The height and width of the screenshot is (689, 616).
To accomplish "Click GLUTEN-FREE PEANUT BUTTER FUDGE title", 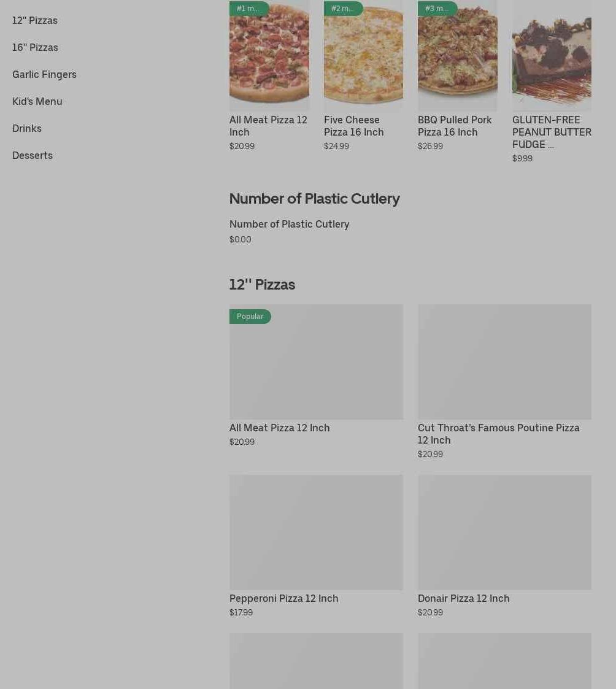I will [552, 132].
